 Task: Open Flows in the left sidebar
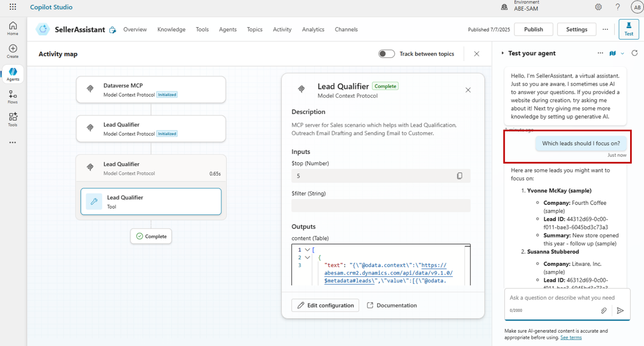(x=13, y=97)
